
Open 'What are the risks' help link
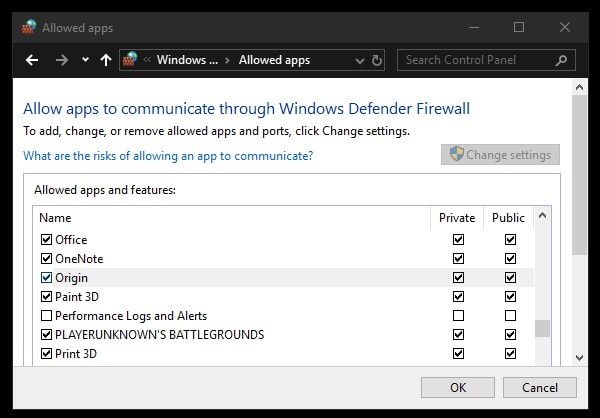click(168, 156)
